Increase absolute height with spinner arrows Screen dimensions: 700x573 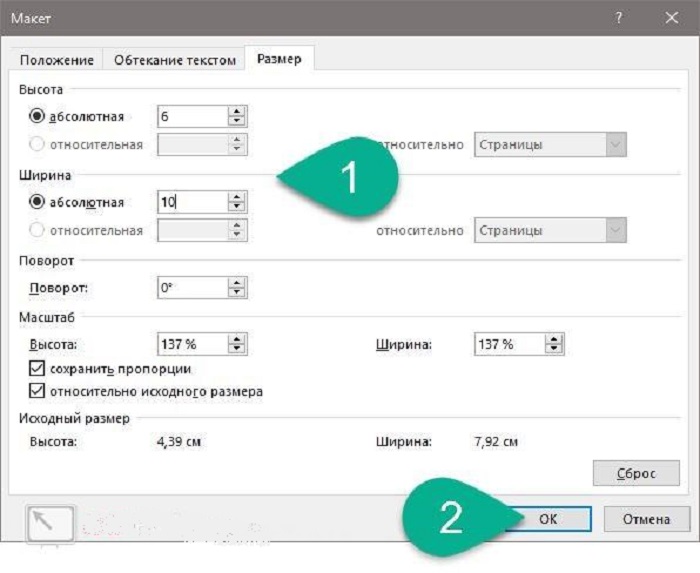(236, 111)
